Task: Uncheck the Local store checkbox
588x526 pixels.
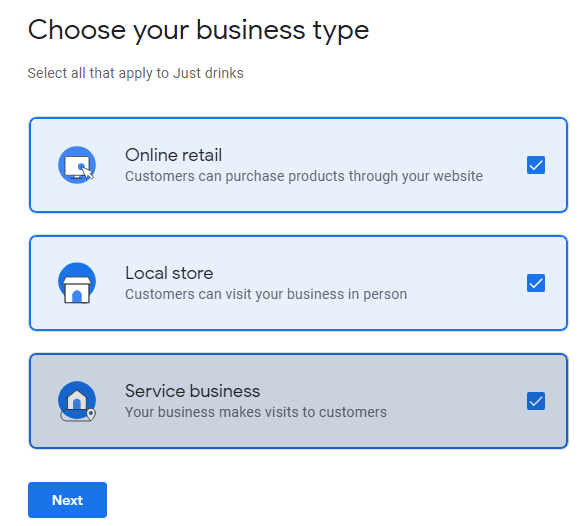Action: (x=536, y=283)
